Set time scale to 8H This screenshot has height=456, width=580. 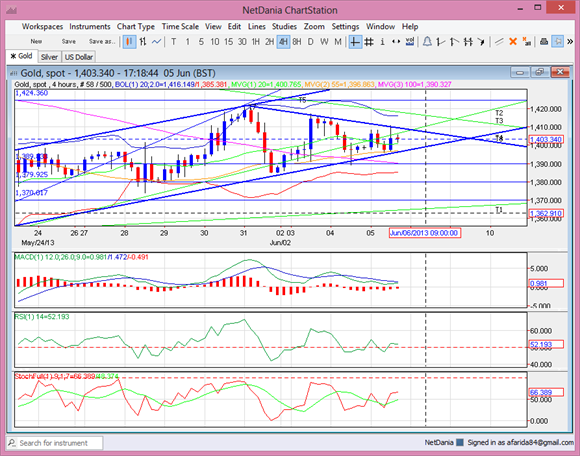[297, 42]
